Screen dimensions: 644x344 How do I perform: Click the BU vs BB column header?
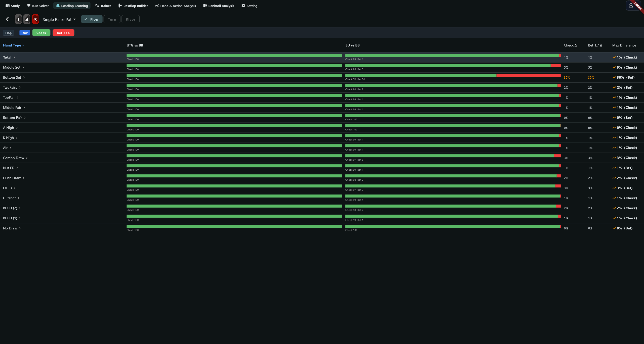pyautogui.click(x=352, y=45)
